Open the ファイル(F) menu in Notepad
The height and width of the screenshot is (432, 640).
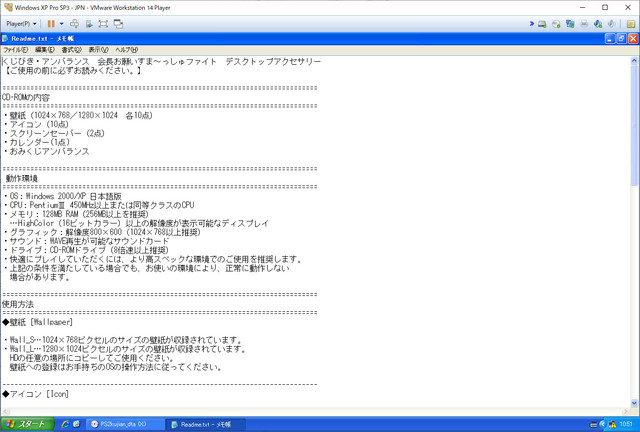click(x=16, y=49)
